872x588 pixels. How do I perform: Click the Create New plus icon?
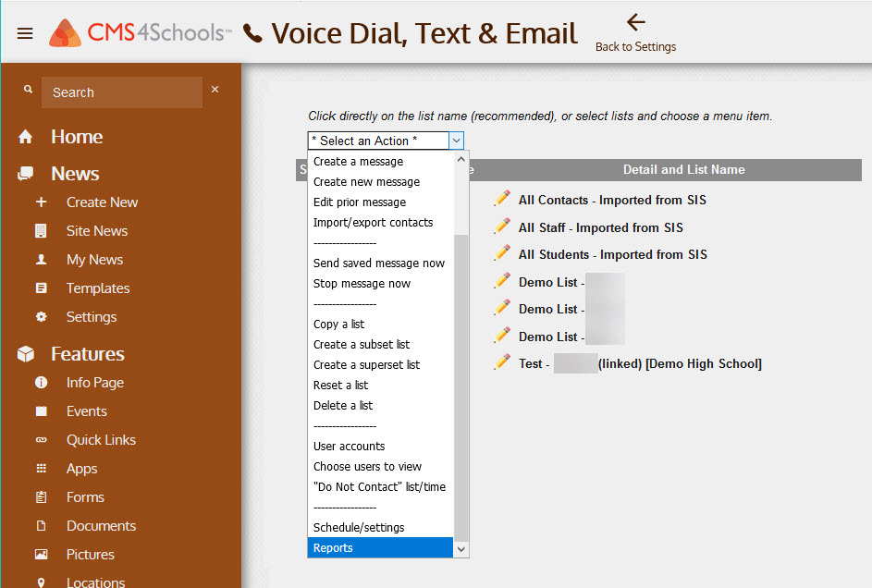click(42, 202)
